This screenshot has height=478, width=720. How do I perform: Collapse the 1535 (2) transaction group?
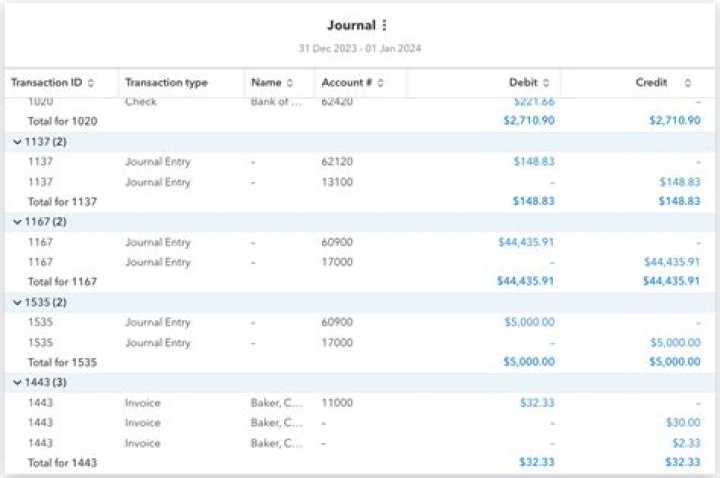click(17, 302)
